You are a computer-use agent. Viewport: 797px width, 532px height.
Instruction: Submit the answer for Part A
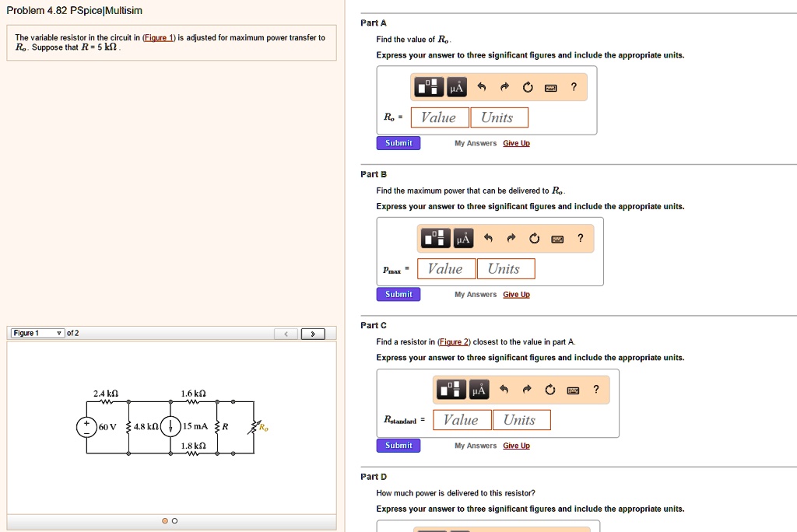(x=398, y=142)
